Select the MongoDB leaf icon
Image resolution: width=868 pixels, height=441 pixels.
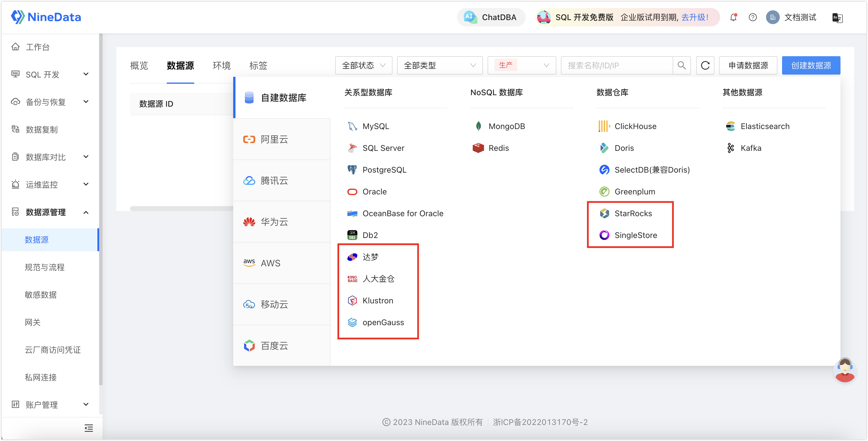pyautogui.click(x=478, y=126)
